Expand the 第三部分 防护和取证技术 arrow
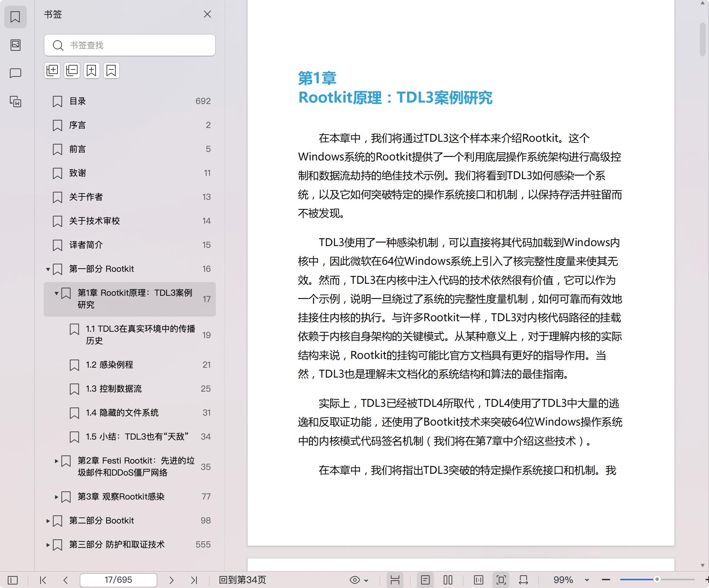The height and width of the screenshot is (588, 709). tap(48, 545)
